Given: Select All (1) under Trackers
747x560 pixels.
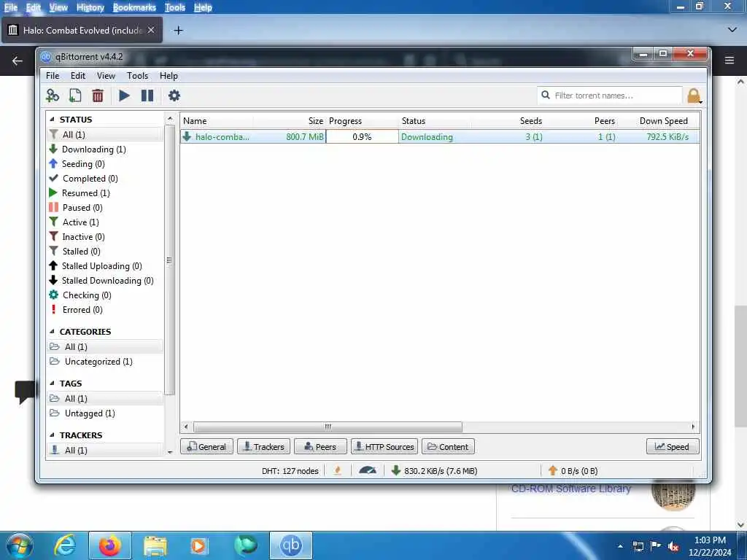Looking at the screenshot, I should (x=76, y=451).
